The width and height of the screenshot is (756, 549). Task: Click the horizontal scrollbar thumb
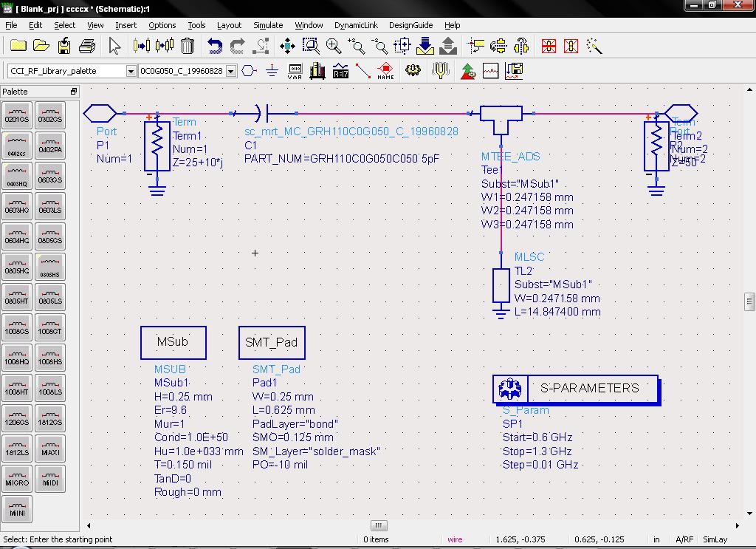click(x=379, y=525)
